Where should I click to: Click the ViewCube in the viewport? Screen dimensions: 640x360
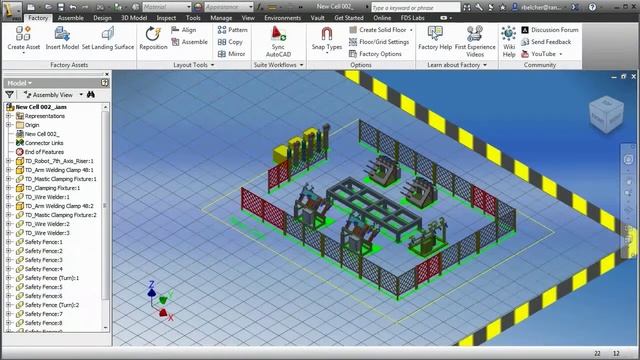tap(606, 114)
